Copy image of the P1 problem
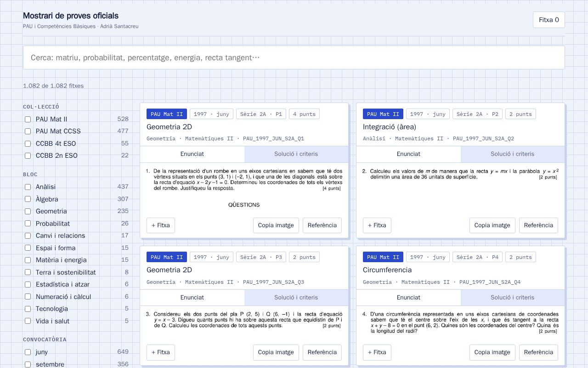588x368 pixels. click(x=276, y=225)
